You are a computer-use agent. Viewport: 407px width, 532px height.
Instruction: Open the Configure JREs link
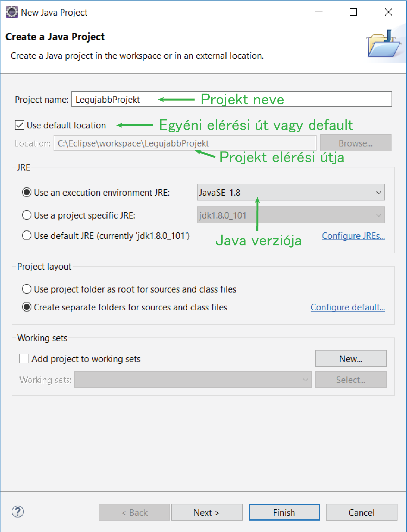point(353,236)
